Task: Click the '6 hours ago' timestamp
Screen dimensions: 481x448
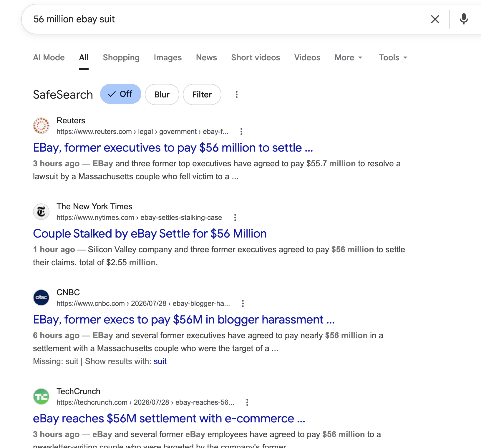Action: [56, 336]
